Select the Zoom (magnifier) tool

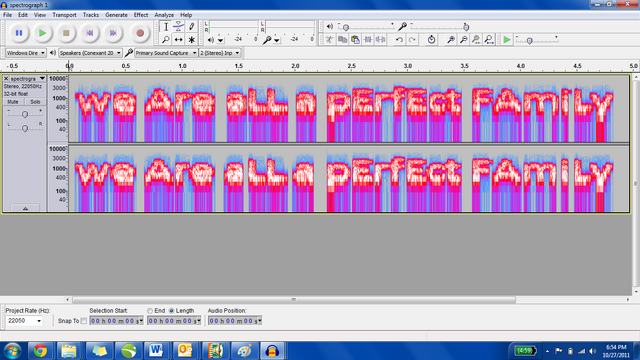(166, 40)
